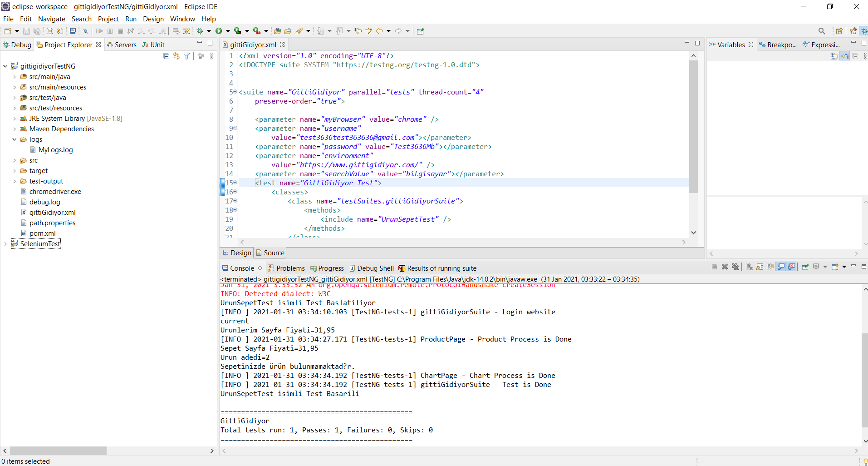This screenshot has width=868, height=466.
Task: Select pom.xml in Project Explorer
Action: point(43,233)
